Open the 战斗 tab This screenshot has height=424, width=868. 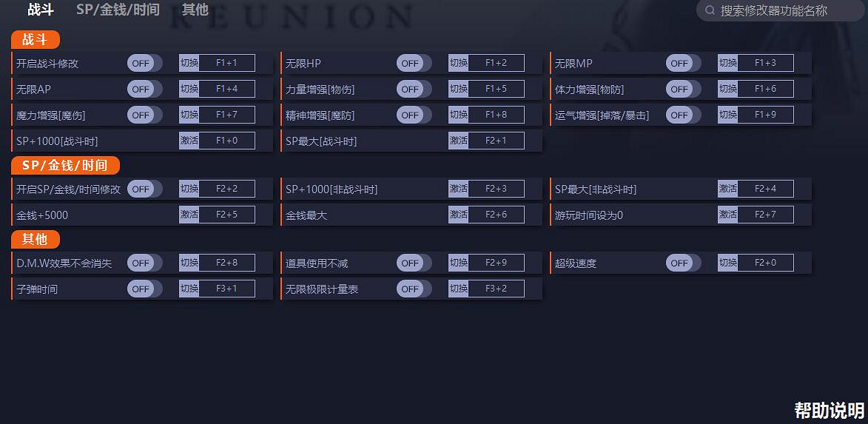click(x=41, y=10)
